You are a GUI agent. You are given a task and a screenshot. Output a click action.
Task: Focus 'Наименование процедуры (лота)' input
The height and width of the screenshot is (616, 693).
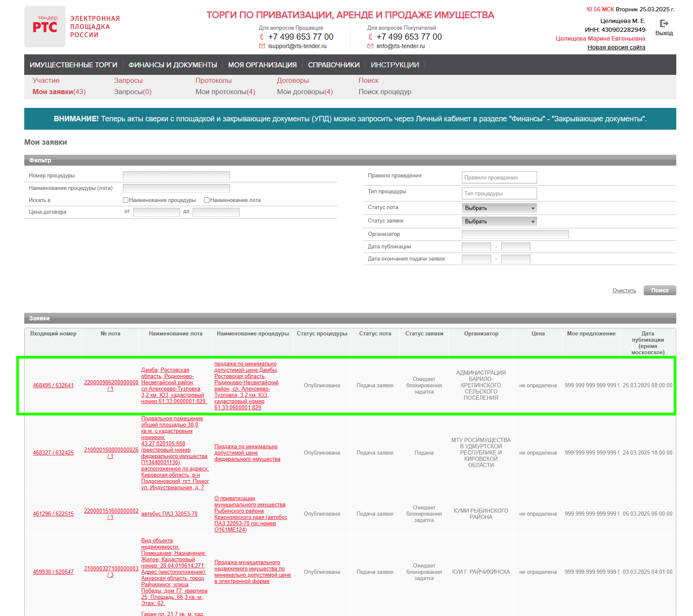(176, 188)
